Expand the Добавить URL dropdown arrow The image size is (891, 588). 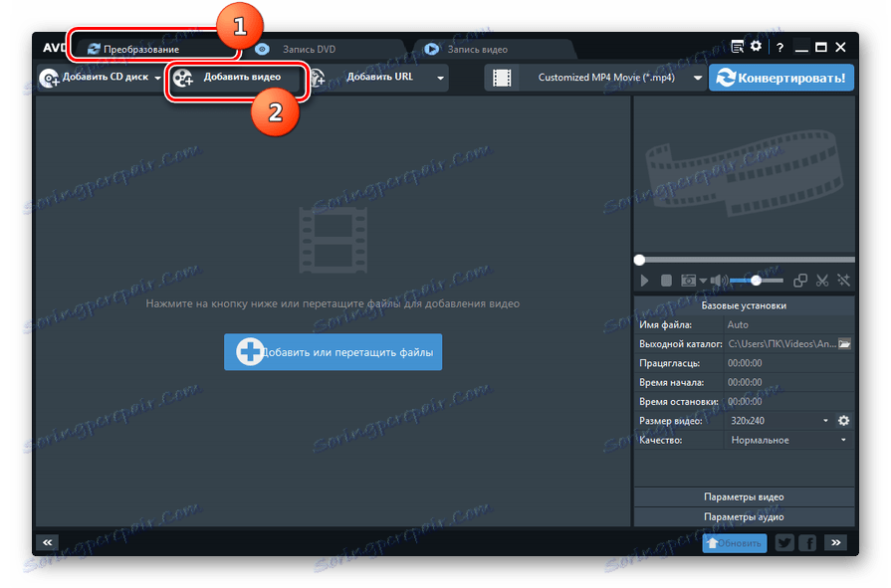440,78
